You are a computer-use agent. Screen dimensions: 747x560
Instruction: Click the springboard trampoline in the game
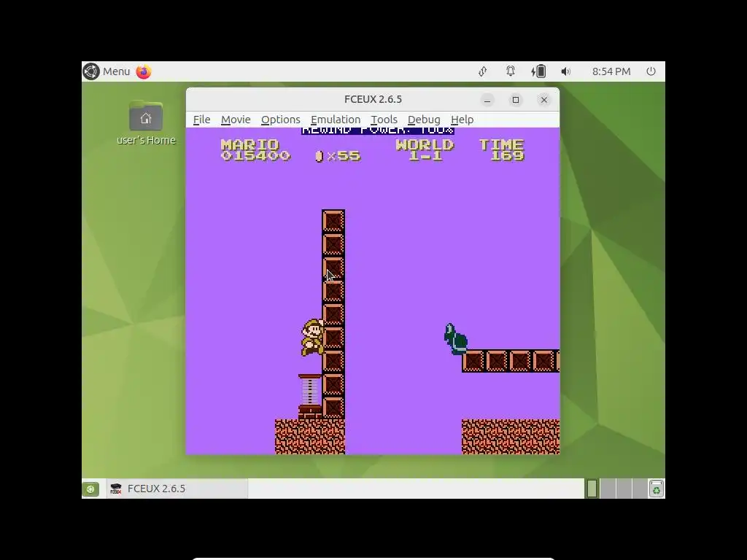point(309,396)
